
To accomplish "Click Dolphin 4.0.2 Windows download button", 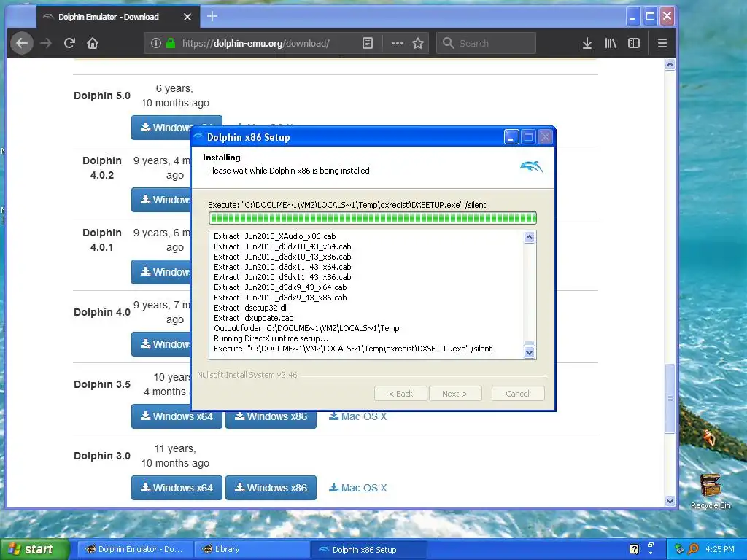I will point(161,200).
